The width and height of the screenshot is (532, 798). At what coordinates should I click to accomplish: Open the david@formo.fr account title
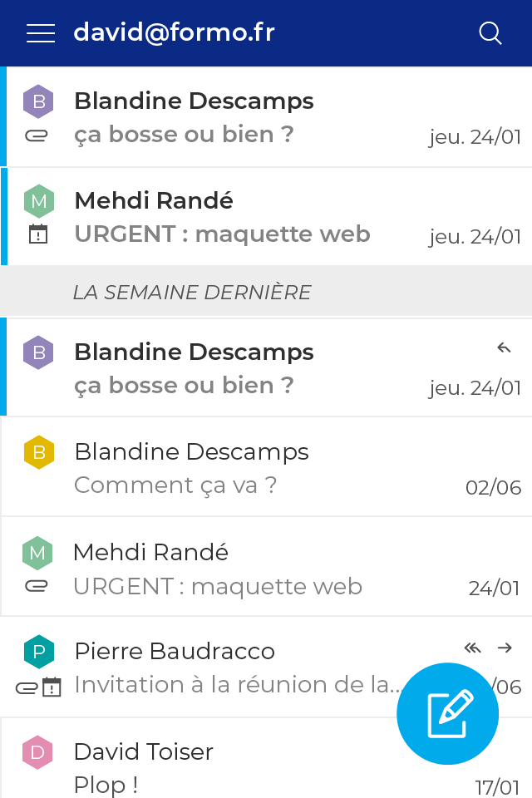click(175, 33)
